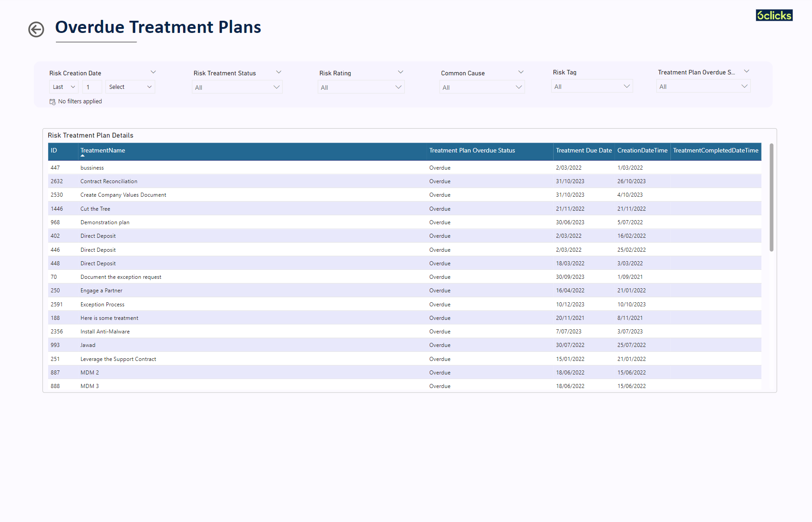Screen dimensions: 812x522
Task: Sort by CreationDateTime column header
Action: [x=642, y=151]
